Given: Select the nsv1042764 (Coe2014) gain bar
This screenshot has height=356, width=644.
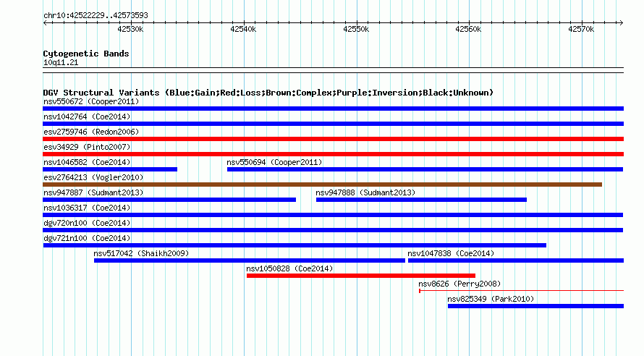Looking at the screenshot, I should [x=333, y=124].
